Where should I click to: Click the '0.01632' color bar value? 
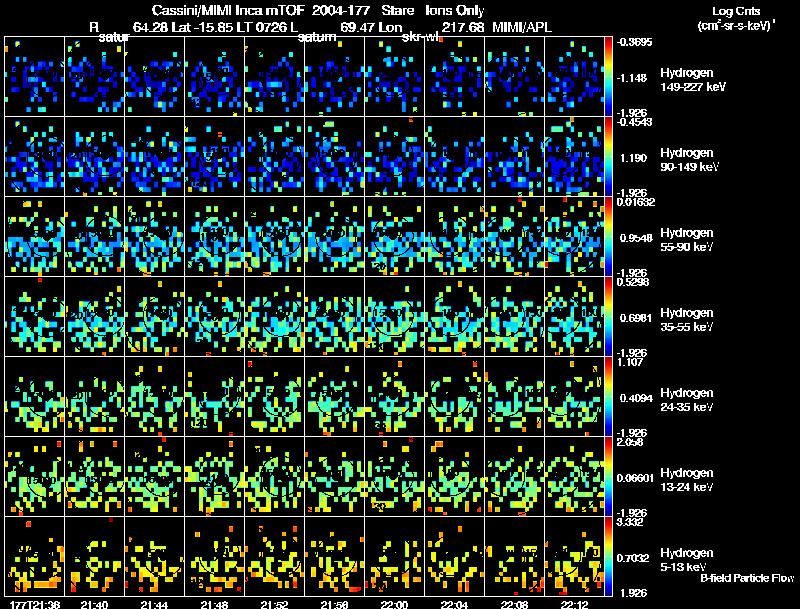click(x=636, y=202)
